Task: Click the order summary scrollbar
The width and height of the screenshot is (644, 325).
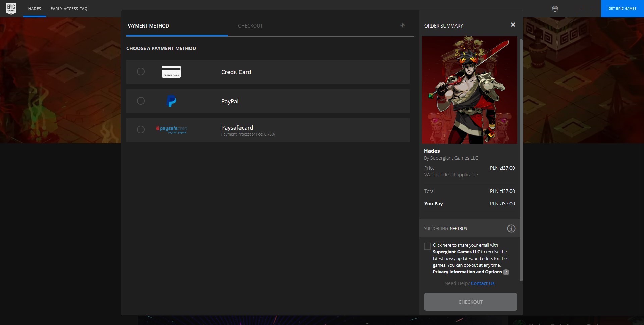Action: pos(521,160)
